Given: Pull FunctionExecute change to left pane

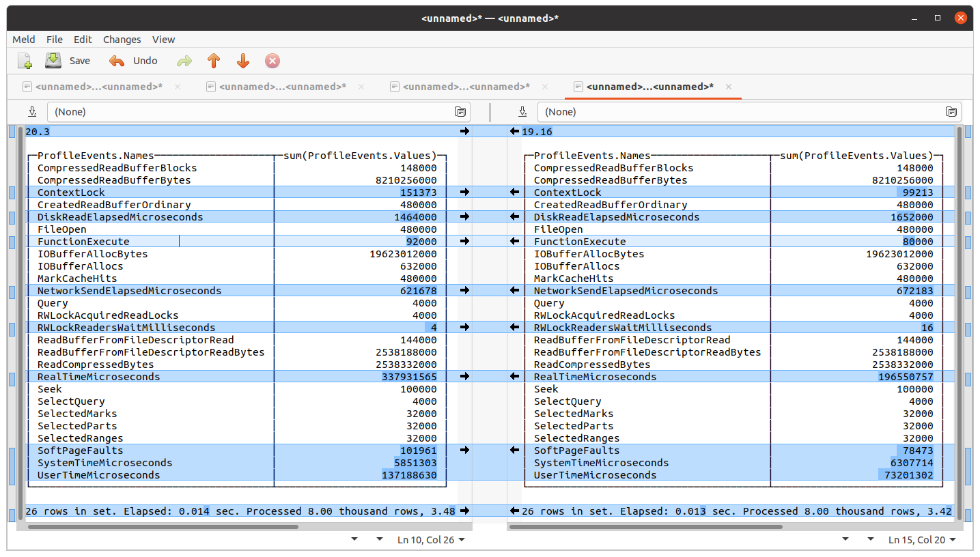Looking at the screenshot, I should point(515,242).
